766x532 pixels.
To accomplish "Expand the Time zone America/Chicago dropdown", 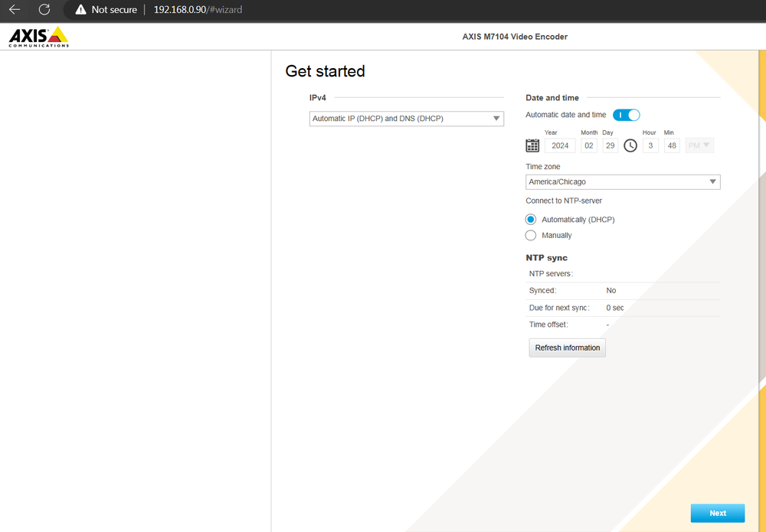I will [x=623, y=182].
